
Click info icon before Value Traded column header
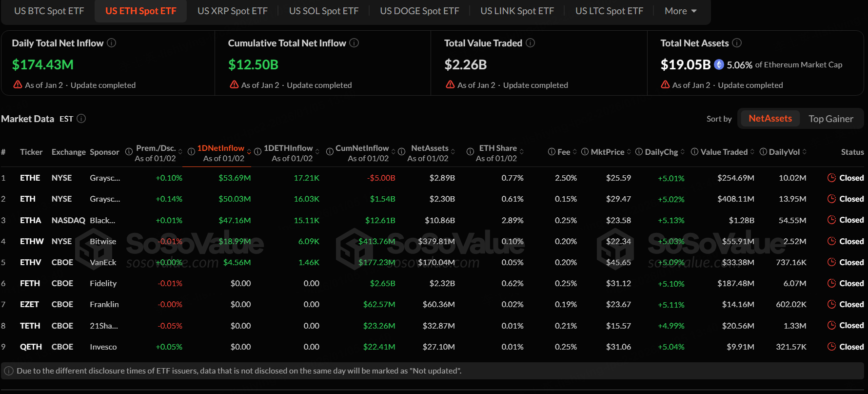695,152
